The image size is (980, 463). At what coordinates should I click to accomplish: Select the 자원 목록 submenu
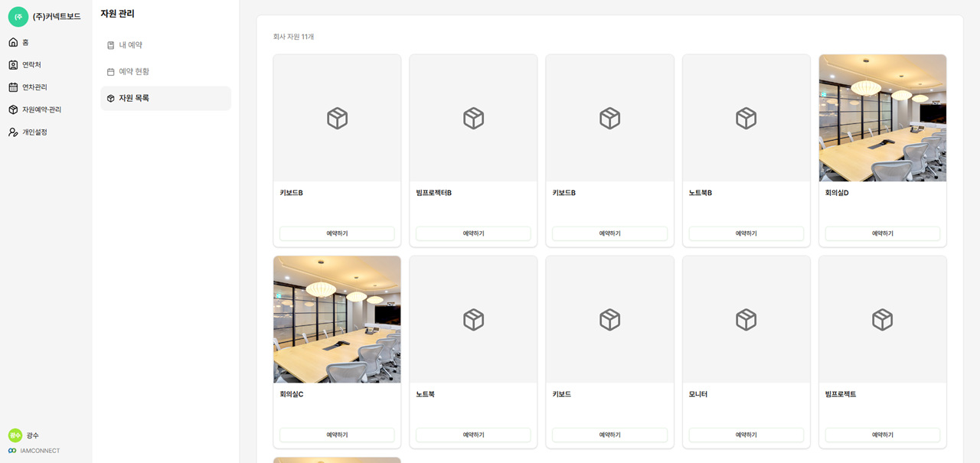coord(165,99)
